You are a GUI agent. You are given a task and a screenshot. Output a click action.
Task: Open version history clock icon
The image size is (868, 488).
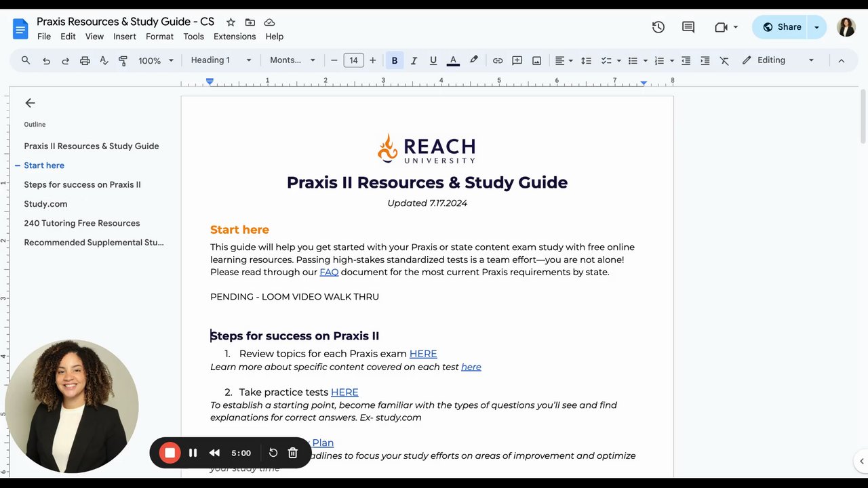click(x=658, y=27)
